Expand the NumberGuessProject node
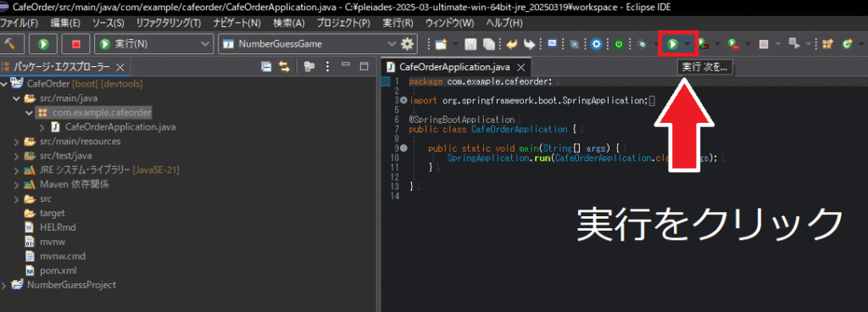This screenshot has width=868, height=312. [4, 286]
